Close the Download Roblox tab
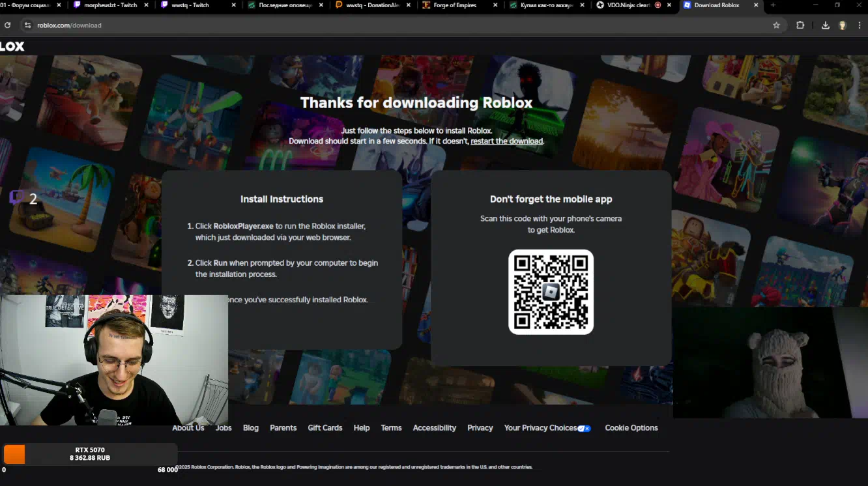This screenshot has height=486, width=868. tap(756, 5)
